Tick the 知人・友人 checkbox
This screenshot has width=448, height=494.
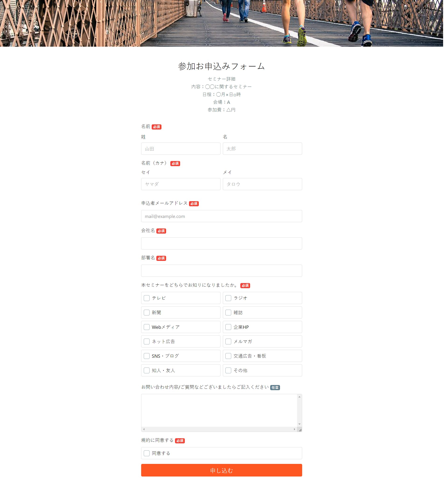point(147,370)
